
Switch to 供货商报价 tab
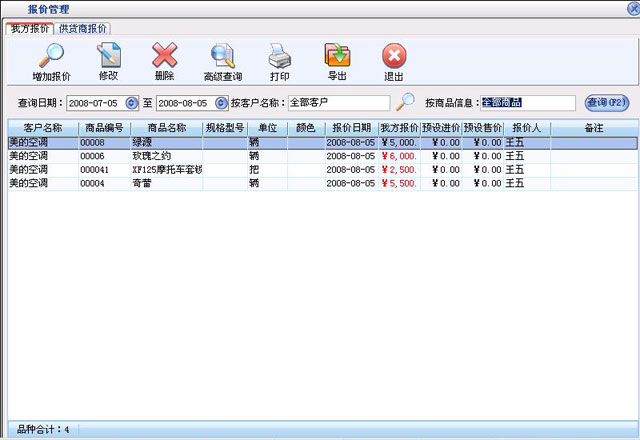[84, 29]
